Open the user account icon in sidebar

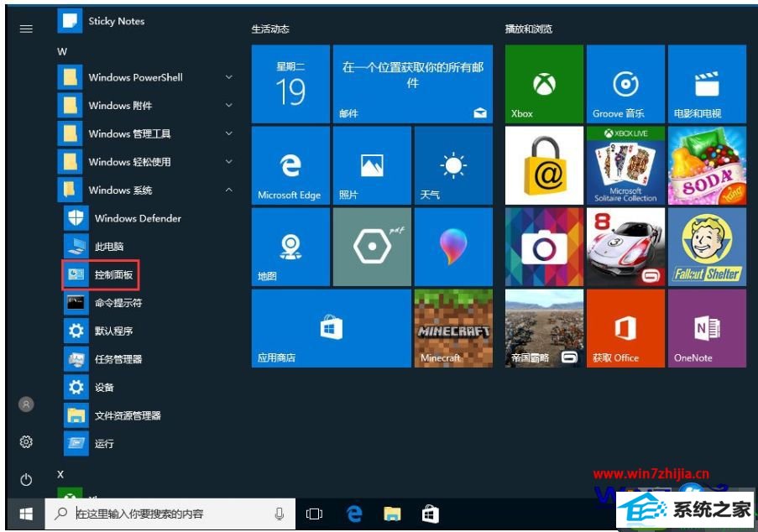click(x=26, y=404)
